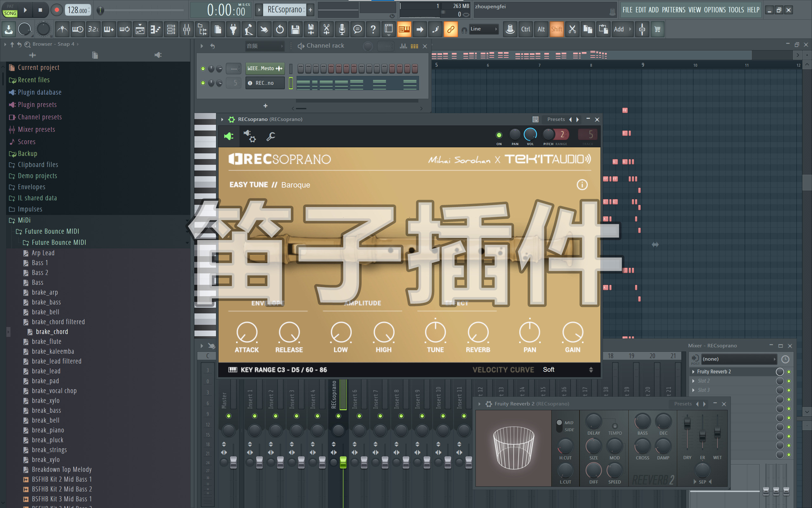Toggle the MID/SIDE switch in Reeverb 2
Image resolution: width=812 pixels, height=508 pixels.
pyautogui.click(x=559, y=426)
